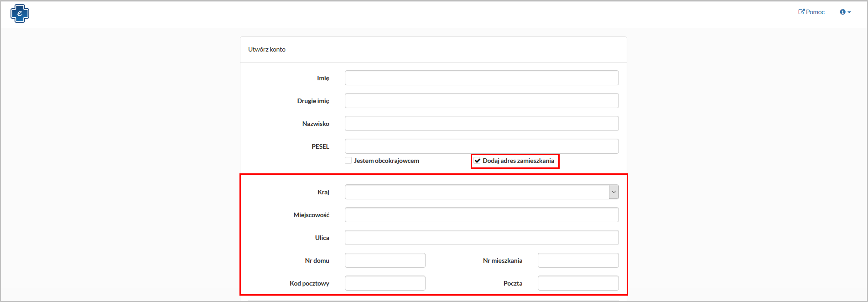Screen dimensions: 868x302
Task: Open the info icon dropdown menu
Action: (x=845, y=12)
